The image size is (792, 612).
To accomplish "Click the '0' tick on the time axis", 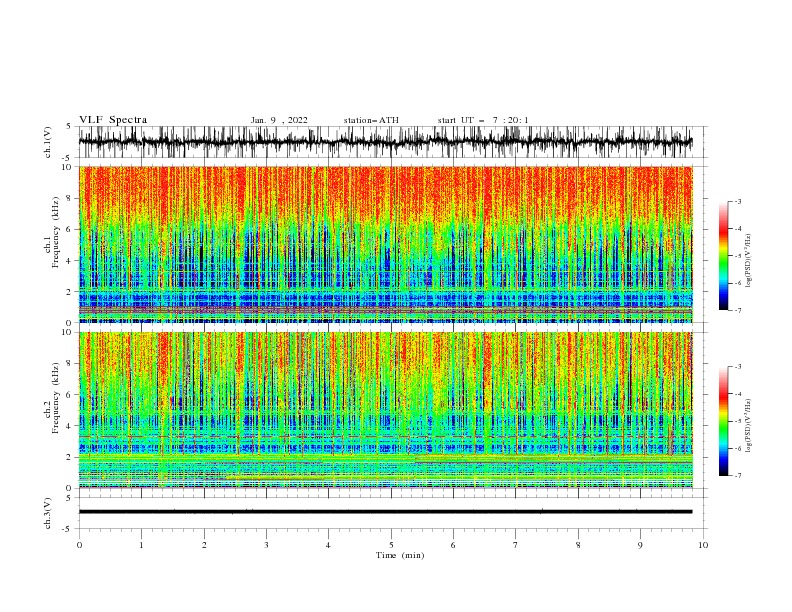I will [x=79, y=545].
